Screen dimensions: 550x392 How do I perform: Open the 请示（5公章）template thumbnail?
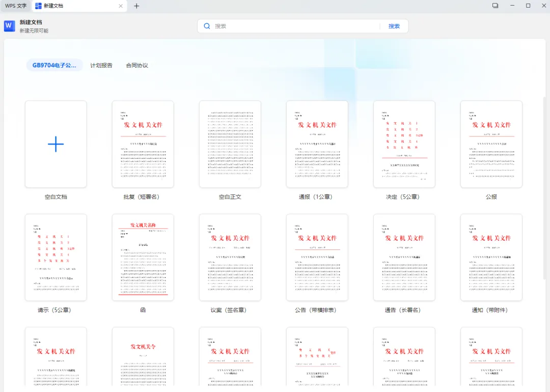[56, 258]
